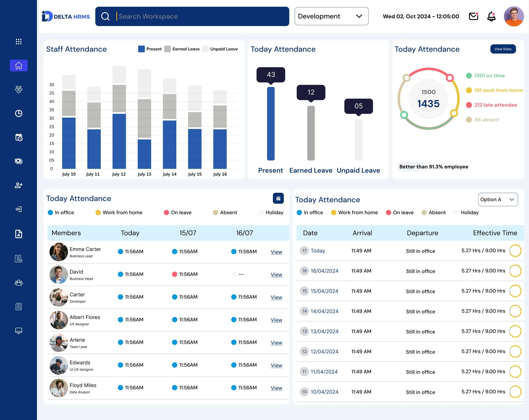Image resolution: width=529 pixels, height=420 pixels.
Task: Click the Present bar slider showing 43
Action: tap(271, 123)
